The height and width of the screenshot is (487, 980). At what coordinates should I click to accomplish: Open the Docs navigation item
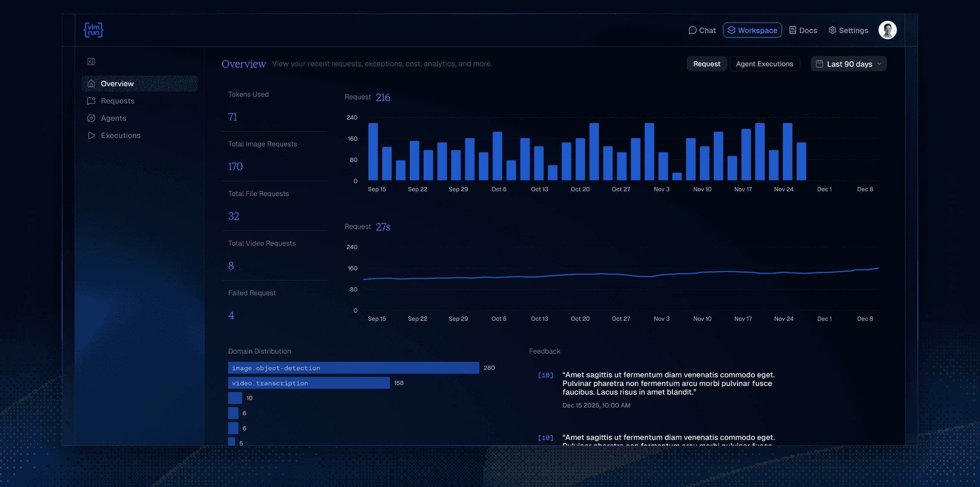[x=803, y=30]
